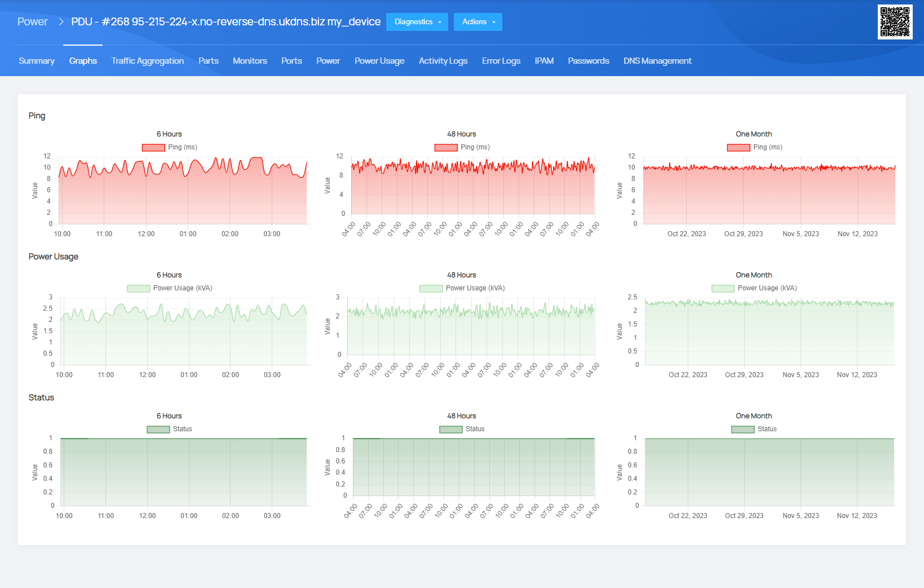This screenshot has height=588, width=924.
Task: Open the Actions dropdown
Action: 478,22
